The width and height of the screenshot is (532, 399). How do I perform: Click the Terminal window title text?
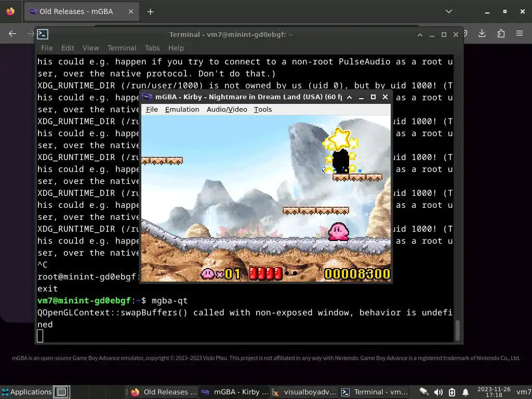point(231,35)
